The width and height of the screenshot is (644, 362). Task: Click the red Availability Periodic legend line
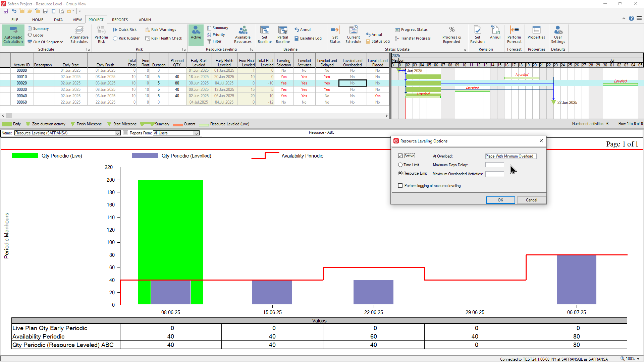[265, 156]
